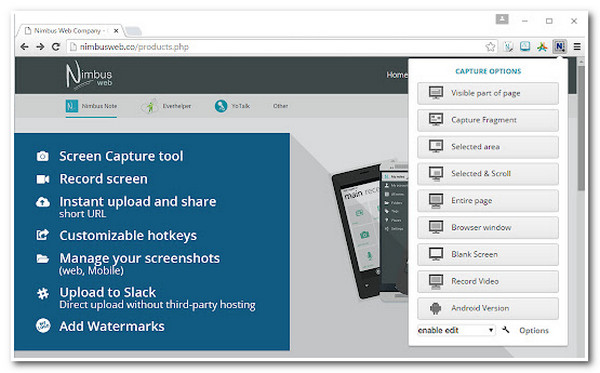Choose Browser window capture
Screen dimensions: 600x373
(x=488, y=228)
